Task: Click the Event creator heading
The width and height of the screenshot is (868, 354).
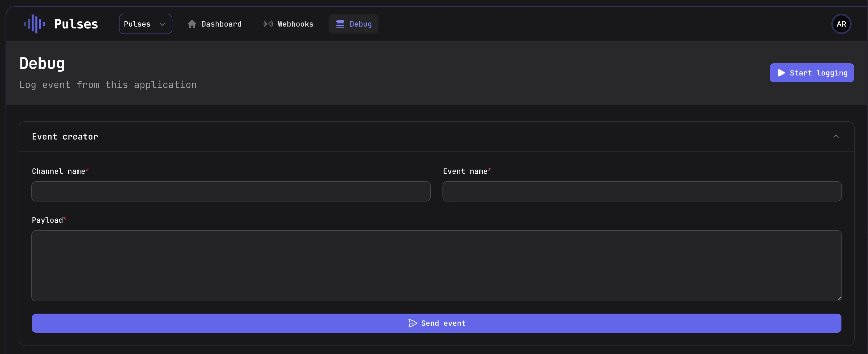Action: [65, 137]
